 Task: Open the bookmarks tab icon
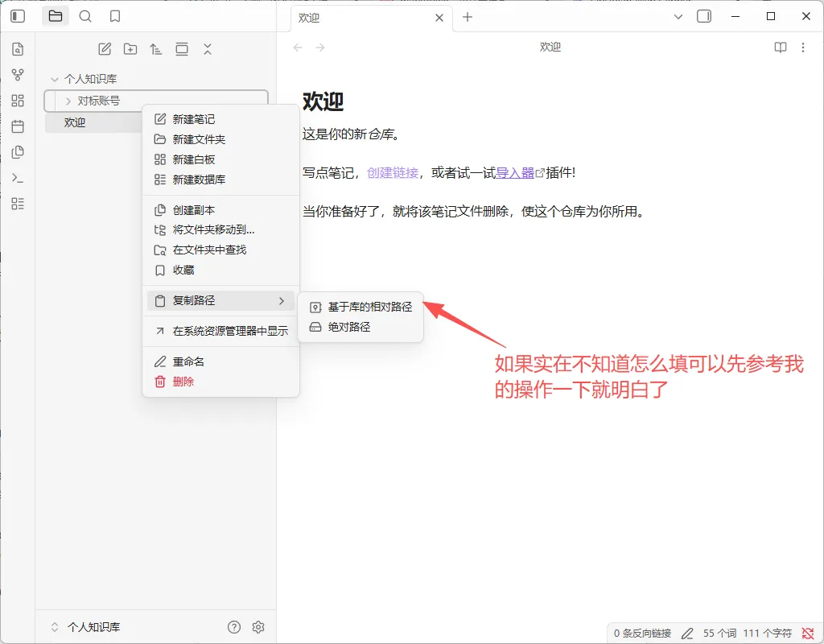pyautogui.click(x=115, y=16)
